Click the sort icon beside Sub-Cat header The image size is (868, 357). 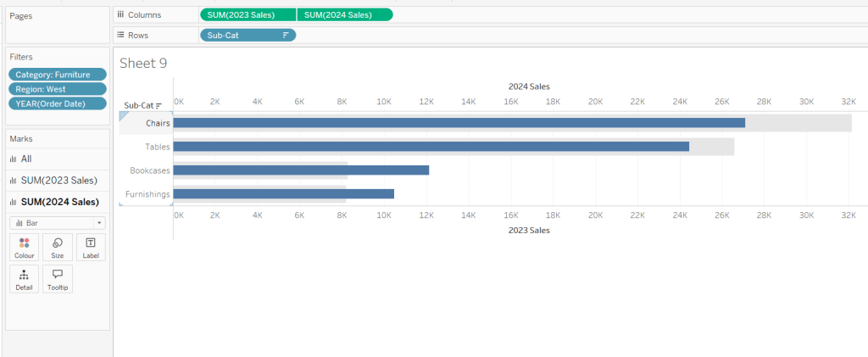pyautogui.click(x=159, y=106)
